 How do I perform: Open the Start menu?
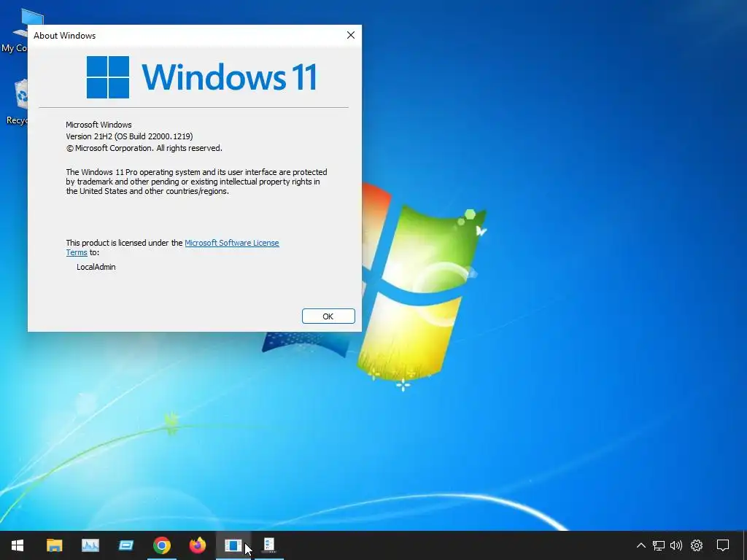click(x=18, y=545)
